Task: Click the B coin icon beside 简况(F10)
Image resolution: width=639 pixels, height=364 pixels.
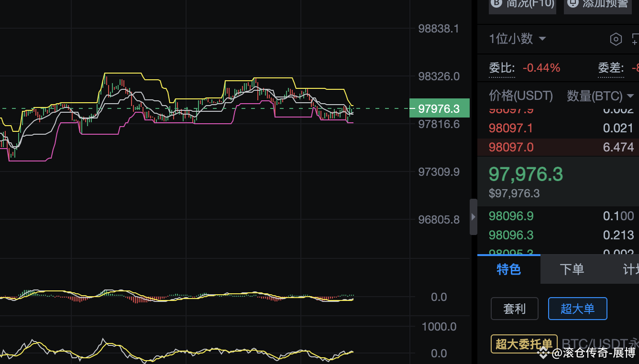Action: [x=496, y=3]
